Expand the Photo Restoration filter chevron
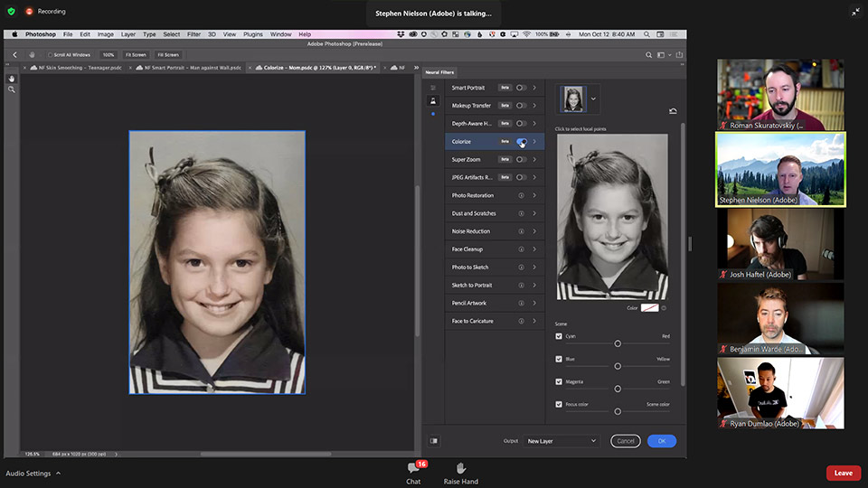868x488 pixels. (534, 195)
